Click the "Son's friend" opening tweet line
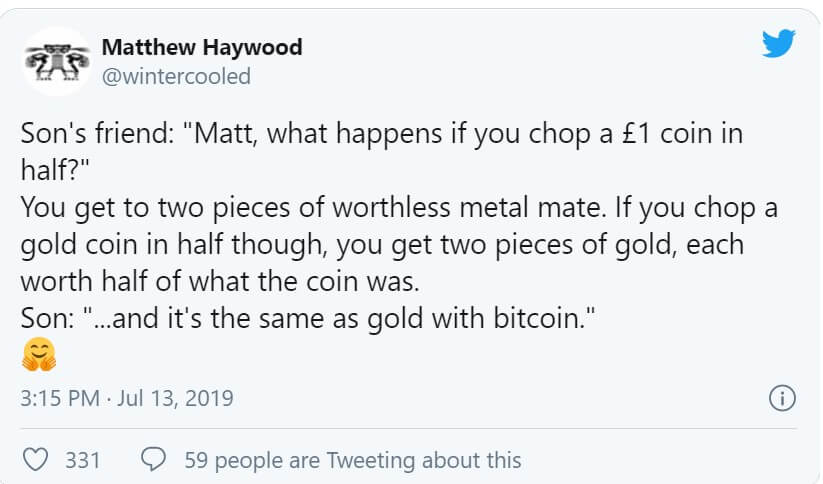 380,134
